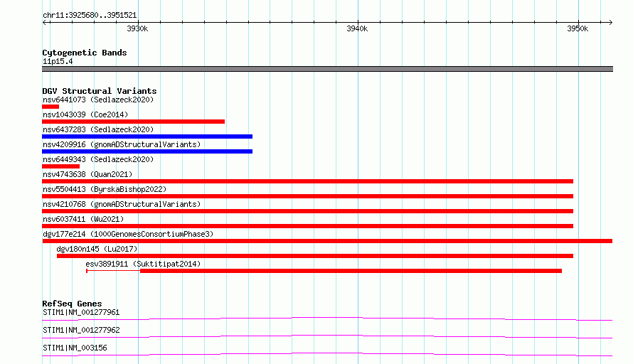Click the 11p15.4 band label
The width and height of the screenshot is (633, 364).
[58, 62]
